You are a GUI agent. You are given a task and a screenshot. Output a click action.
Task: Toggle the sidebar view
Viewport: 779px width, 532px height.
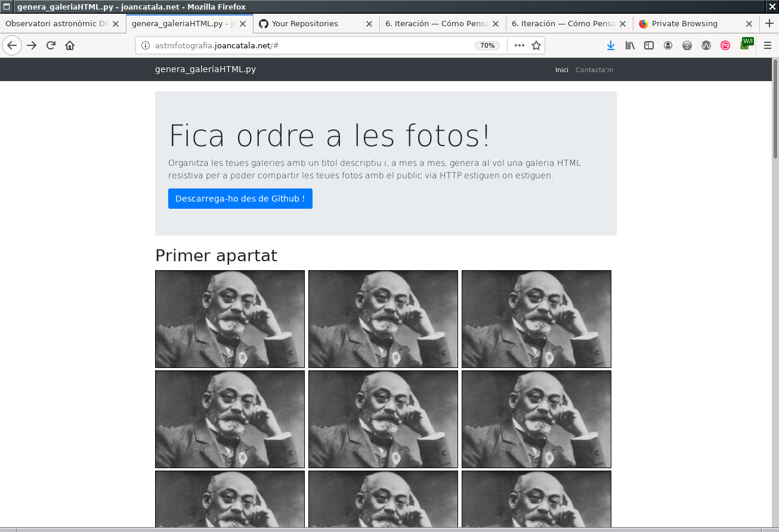pyautogui.click(x=649, y=45)
